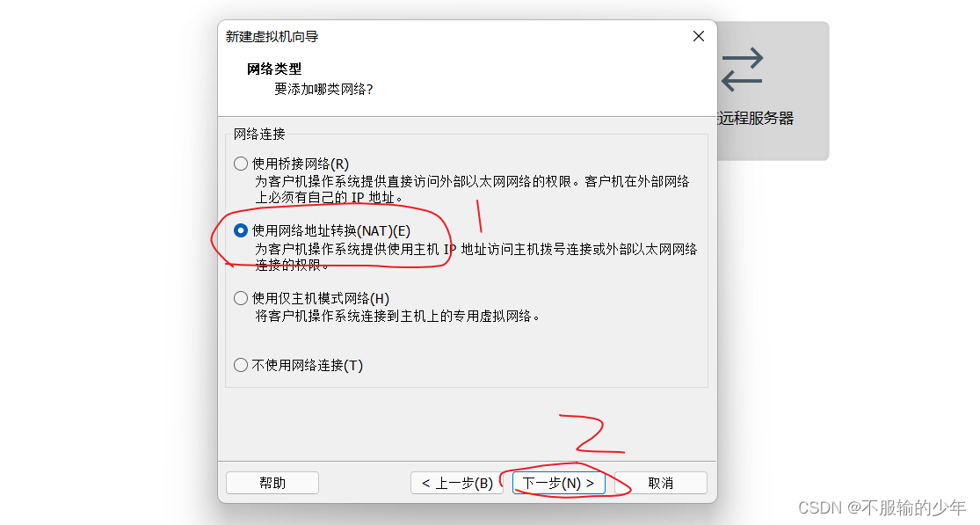This screenshot has height=525, width=980.
Task: Select the 使用网络地址转换(NAT)(E) radio button circle
Action: (x=241, y=230)
